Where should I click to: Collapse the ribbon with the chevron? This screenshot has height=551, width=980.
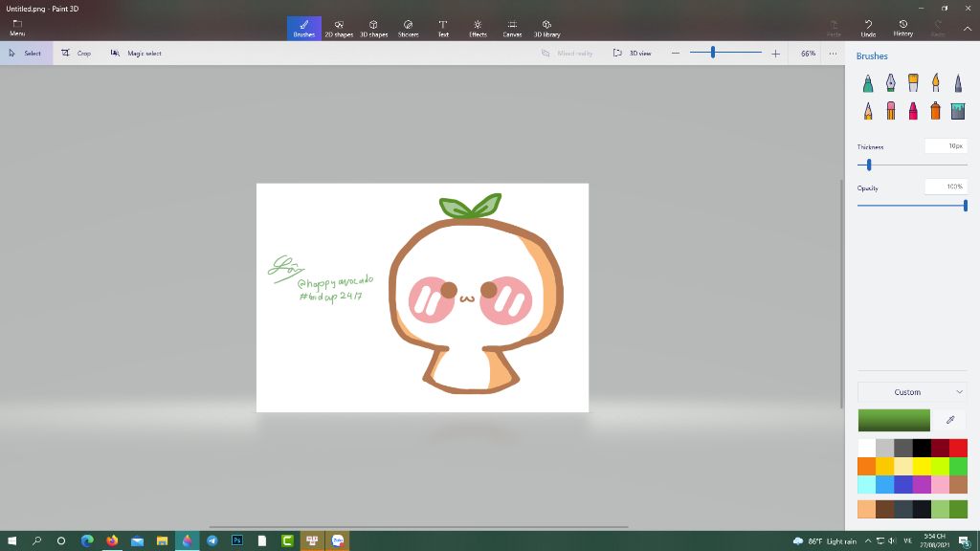967,29
